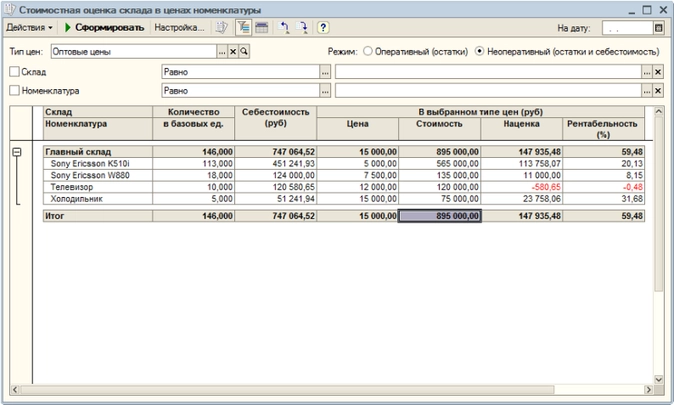Click the restore settings arrow icon
The height and width of the screenshot is (405, 674).
pyautogui.click(x=285, y=28)
